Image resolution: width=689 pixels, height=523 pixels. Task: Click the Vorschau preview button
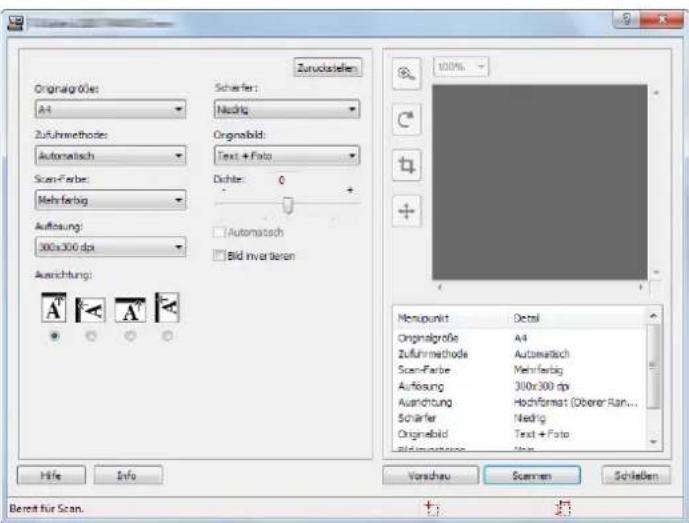431,476
